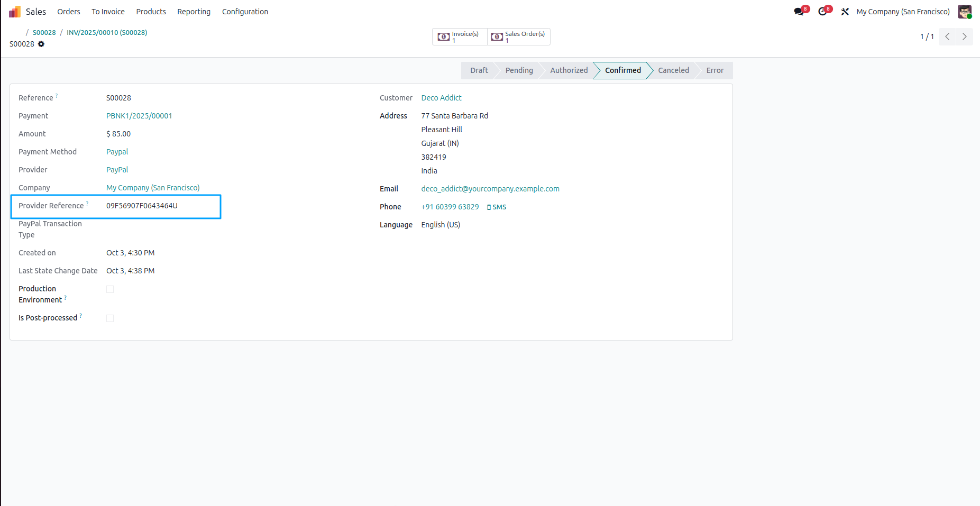Click the Gujarat (IN) address line
980x506 pixels.
pos(440,143)
